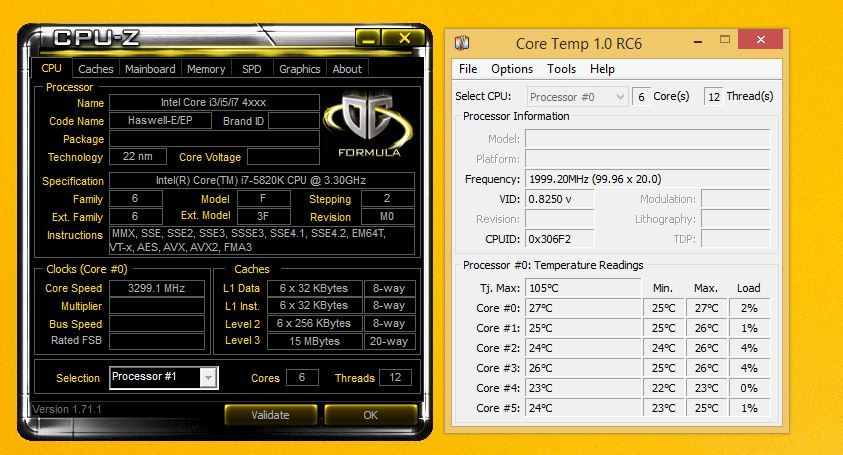Screen dimensions: 843x455
Task: Click the Core Temp application icon
Action: coord(462,42)
